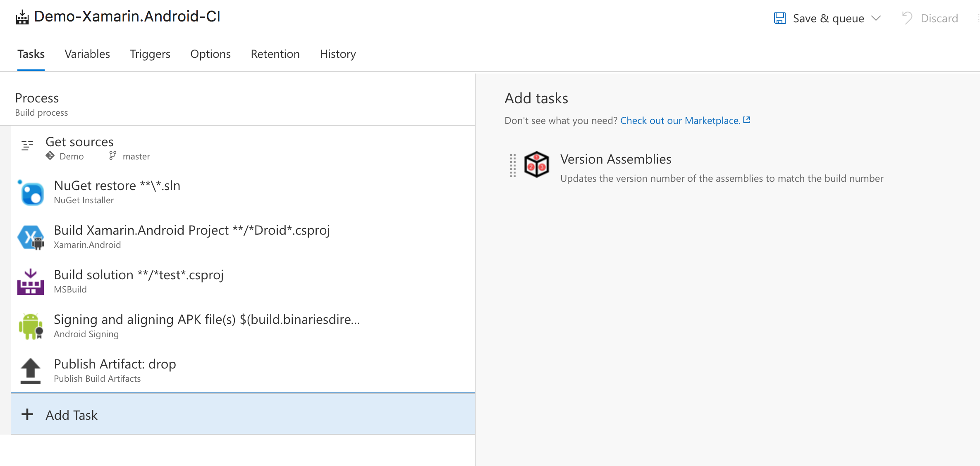Click the Android Signing robot icon

coord(30,326)
